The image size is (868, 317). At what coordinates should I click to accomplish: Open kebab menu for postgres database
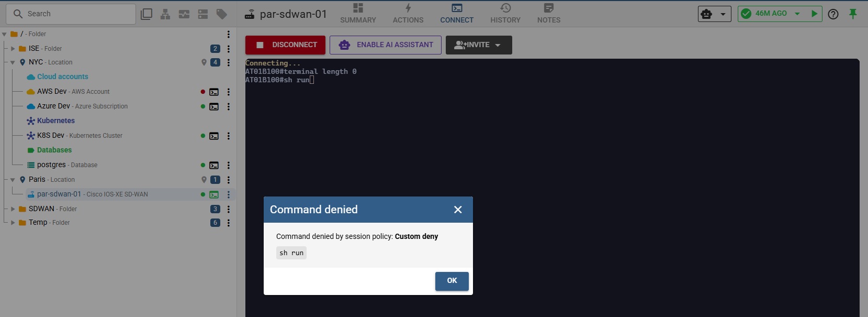229,165
